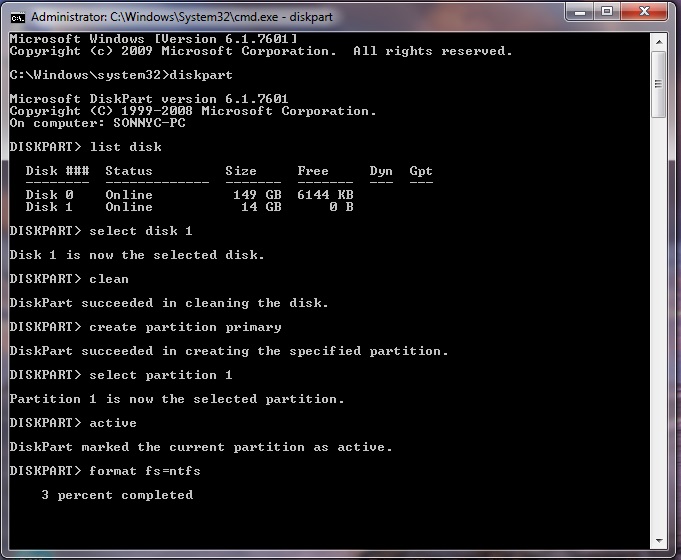
Task: Click the Disk 1 row in the list
Action: pyautogui.click(x=188, y=207)
